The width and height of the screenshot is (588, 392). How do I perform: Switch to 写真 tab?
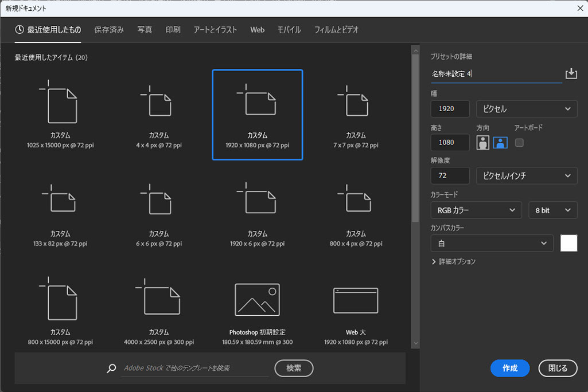click(x=145, y=30)
